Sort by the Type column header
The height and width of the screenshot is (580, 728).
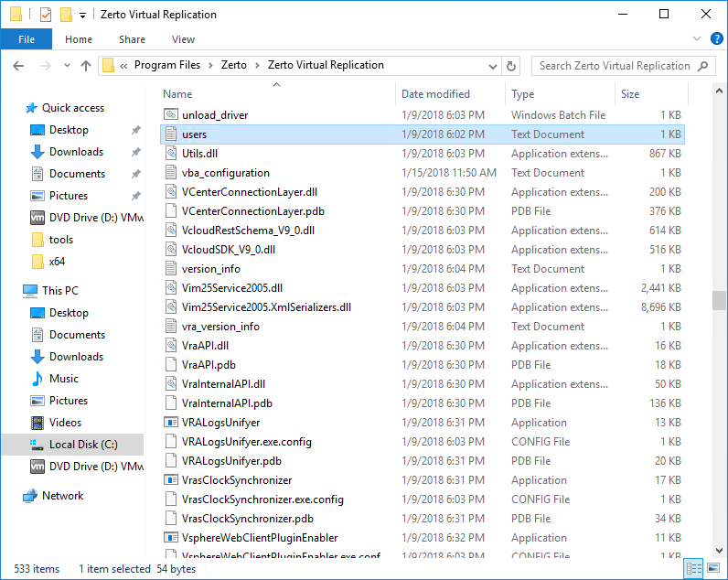(523, 94)
